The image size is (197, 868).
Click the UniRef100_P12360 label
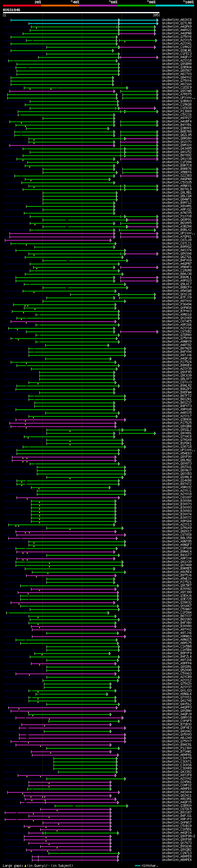tap(177, 748)
